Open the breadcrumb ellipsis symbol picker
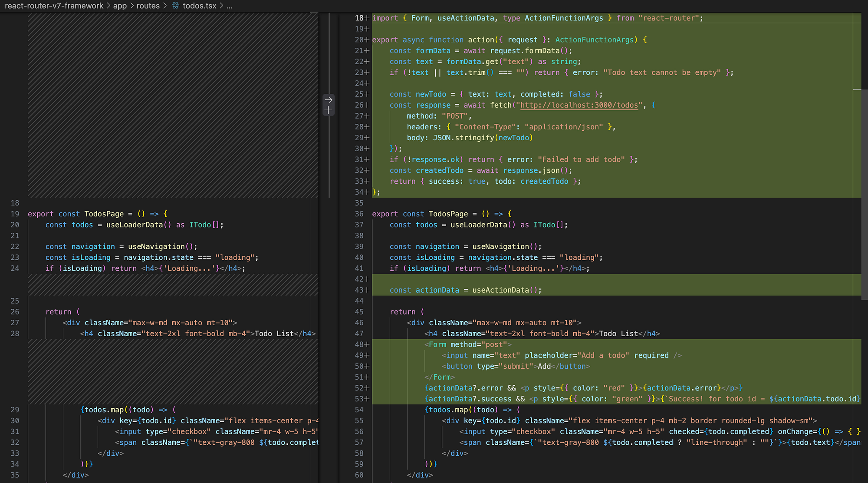Image resolution: width=868 pixels, height=483 pixels. pyautogui.click(x=229, y=6)
